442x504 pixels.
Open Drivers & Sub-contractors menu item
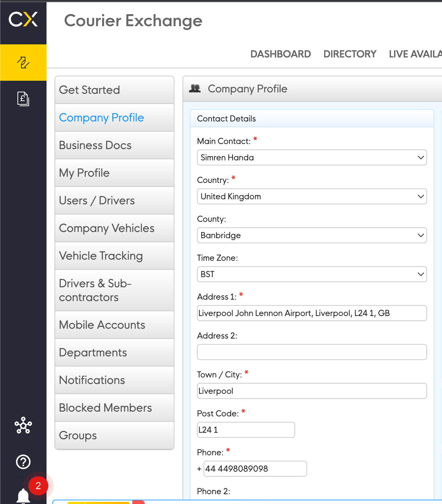114,290
